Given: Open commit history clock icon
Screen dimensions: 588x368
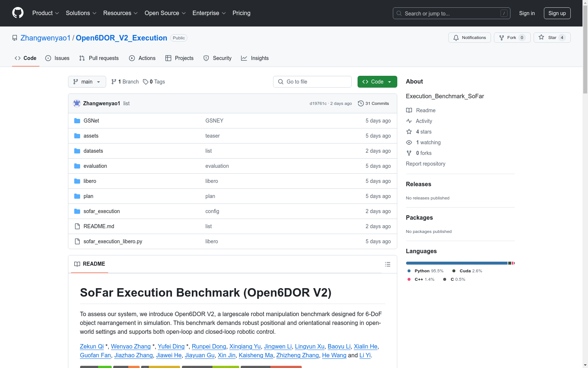Looking at the screenshot, I should pos(361,103).
